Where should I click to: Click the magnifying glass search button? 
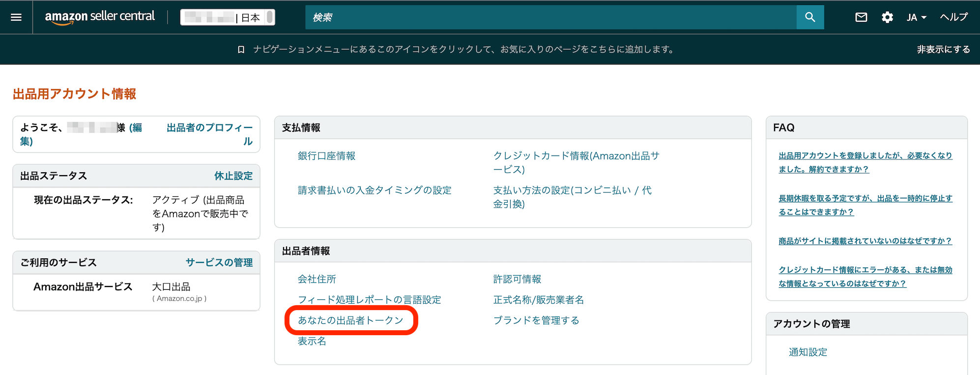click(x=810, y=17)
